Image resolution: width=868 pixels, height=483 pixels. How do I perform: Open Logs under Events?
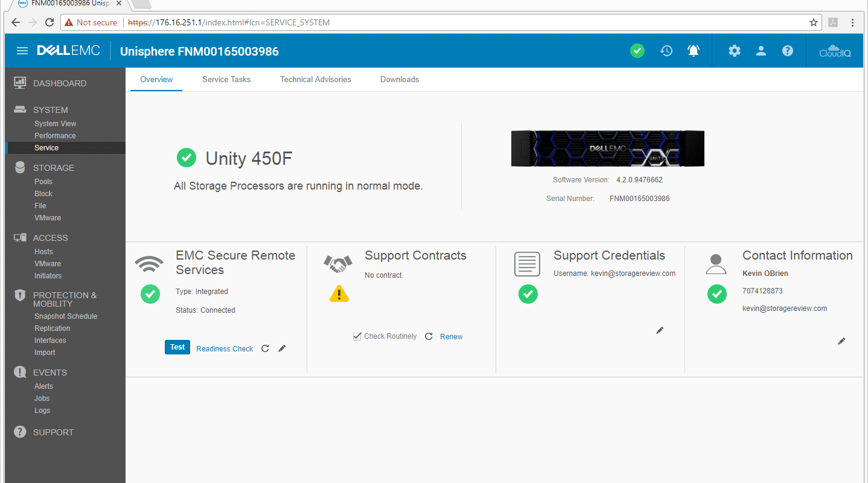(42, 411)
